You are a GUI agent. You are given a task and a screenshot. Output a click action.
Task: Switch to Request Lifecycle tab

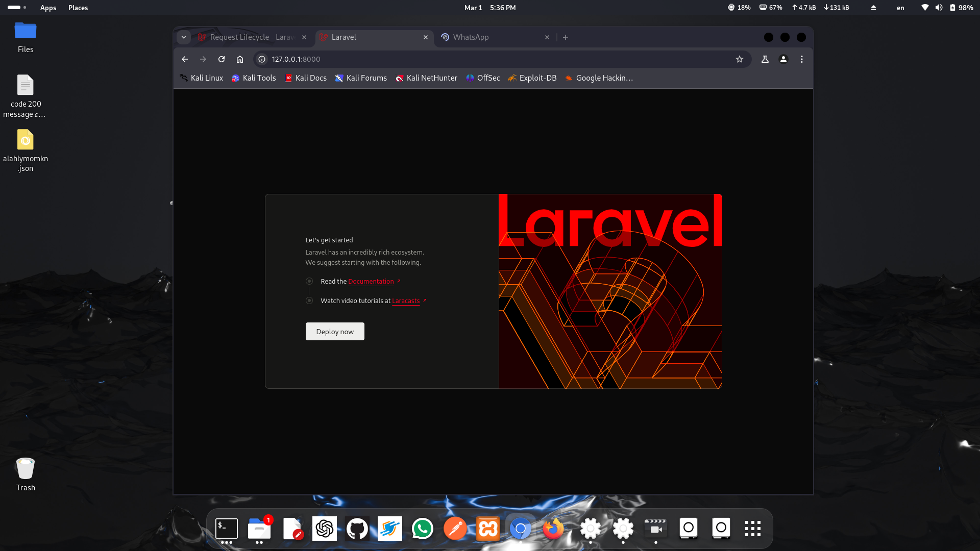click(250, 37)
